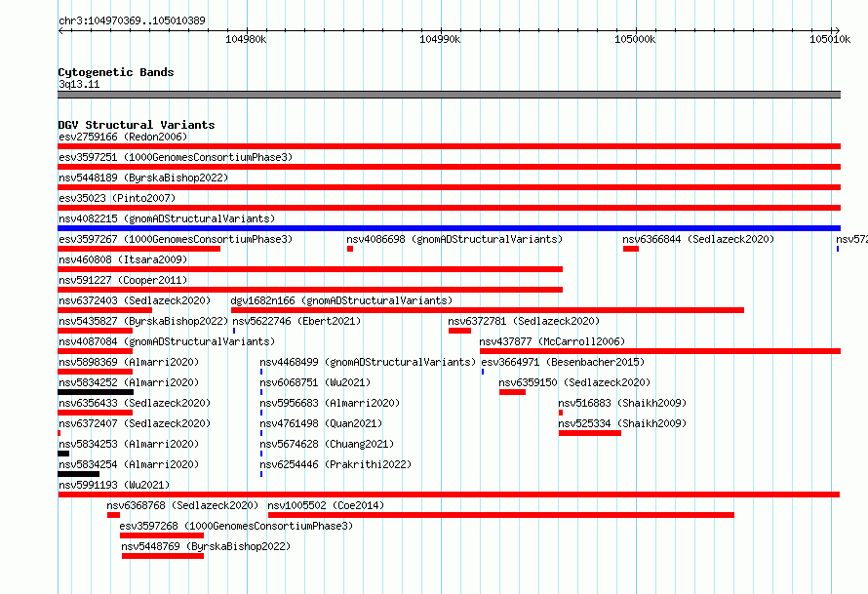The height and width of the screenshot is (594, 868).
Task: Click the red bar below nsv1005502 (Coe2014)
Action: click(501, 515)
